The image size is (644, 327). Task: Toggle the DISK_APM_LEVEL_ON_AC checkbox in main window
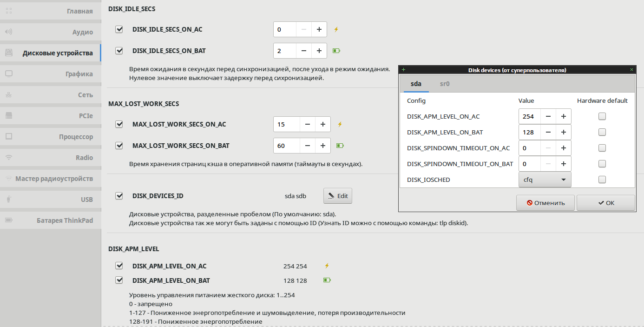(x=119, y=266)
